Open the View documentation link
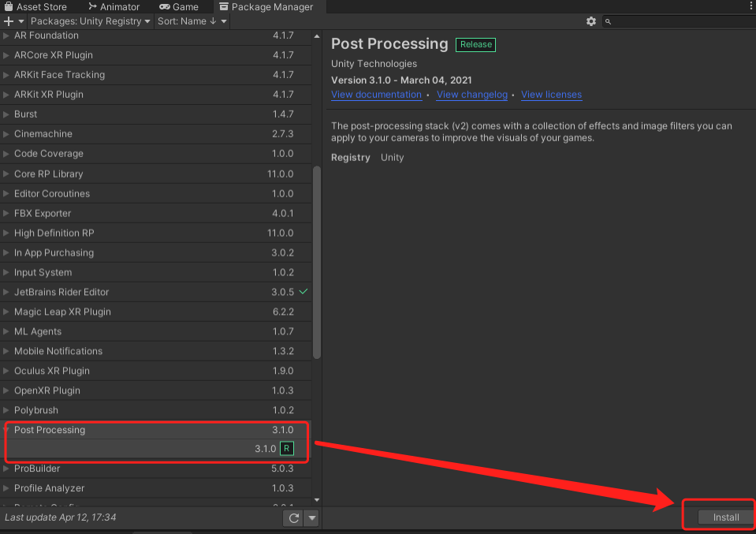756x534 pixels. (x=376, y=95)
